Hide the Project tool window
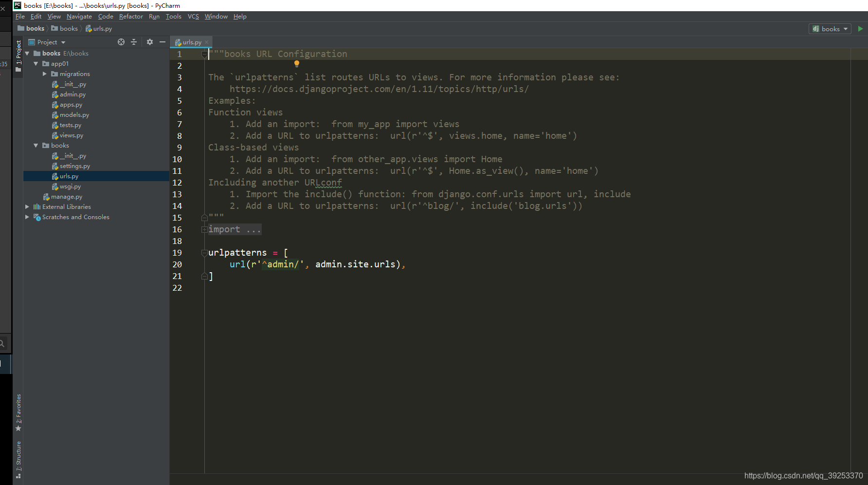This screenshot has width=868, height=485. point(163,42)
